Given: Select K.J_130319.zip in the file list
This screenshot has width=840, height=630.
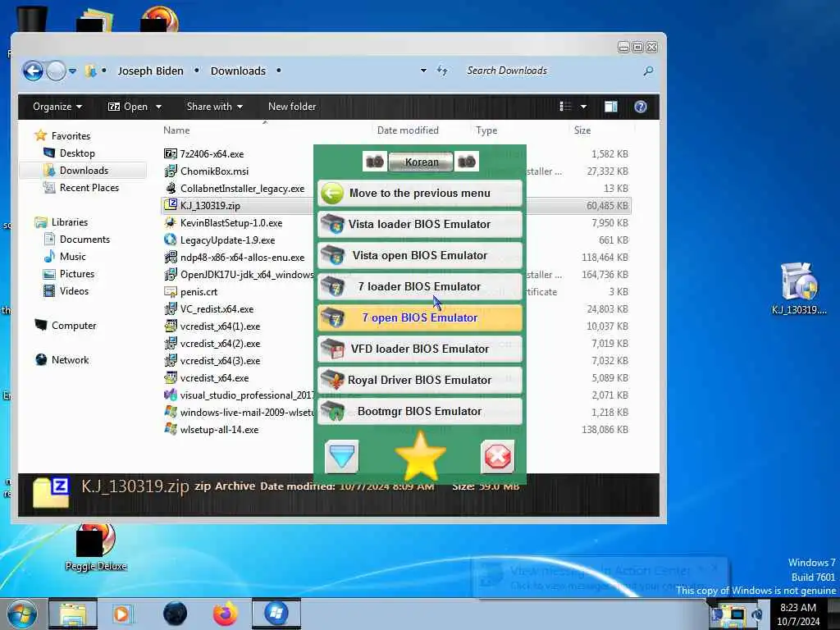Looking at the screenshot, I should tap(210, 206).
